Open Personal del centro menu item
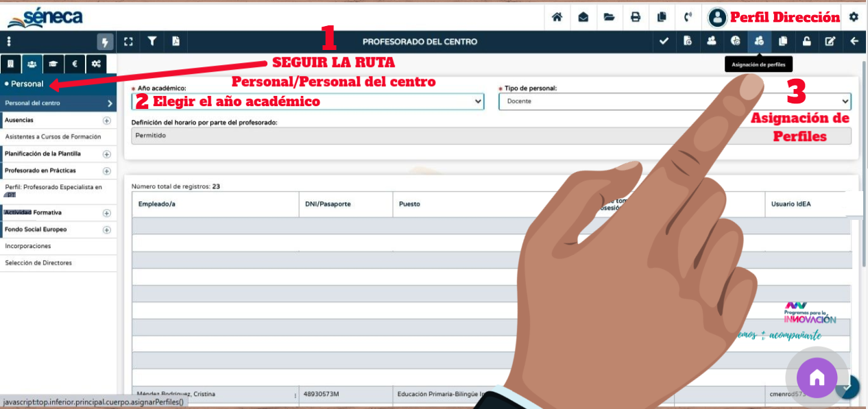Viewport: 868px width, 409px height. point(58,103)
